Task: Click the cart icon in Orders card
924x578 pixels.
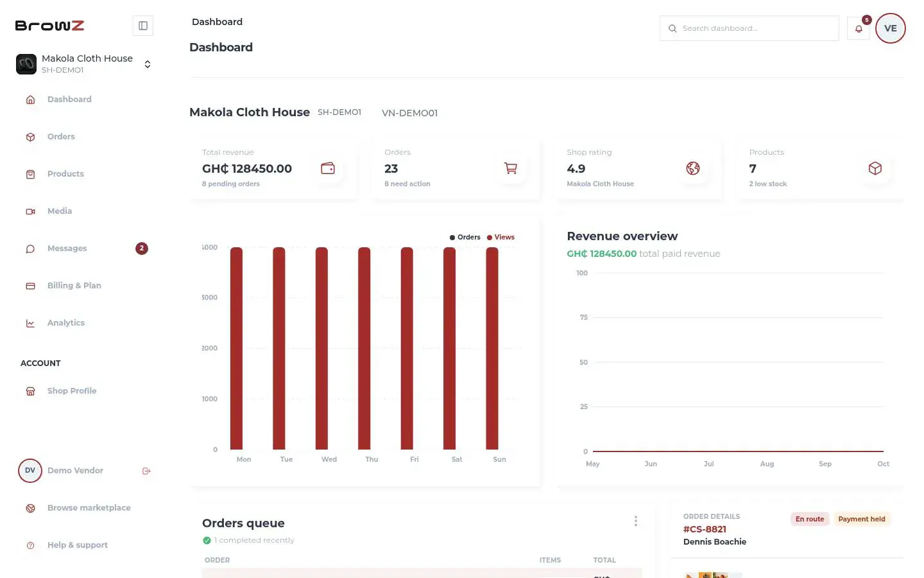Action: point(511,168)
